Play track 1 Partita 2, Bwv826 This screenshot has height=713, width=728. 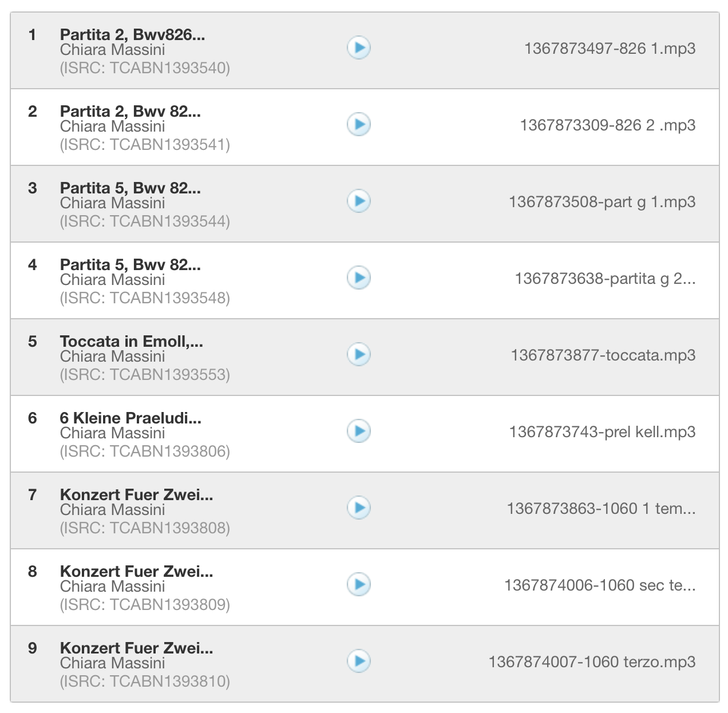(x=359, y=47)
